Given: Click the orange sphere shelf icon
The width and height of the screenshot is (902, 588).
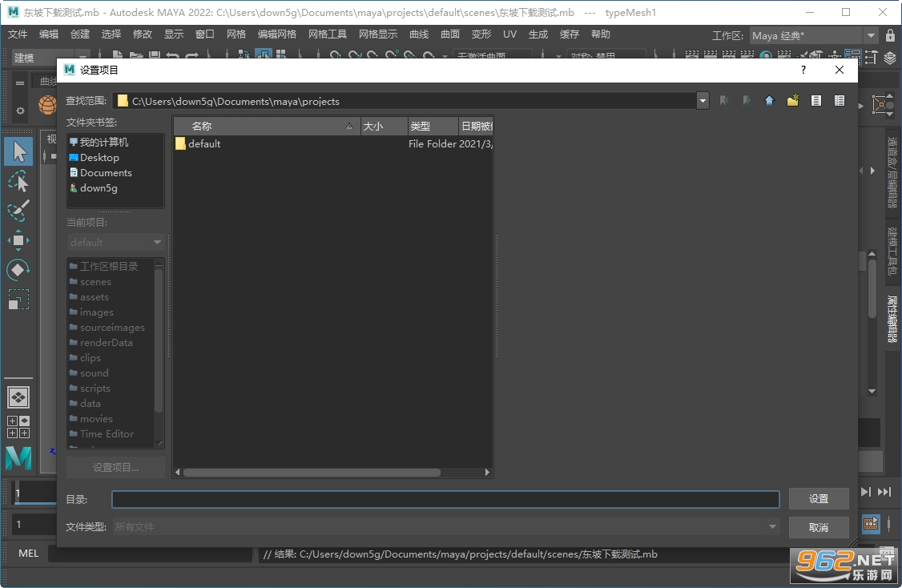Looking at the screenshot, I should point(47,105).
